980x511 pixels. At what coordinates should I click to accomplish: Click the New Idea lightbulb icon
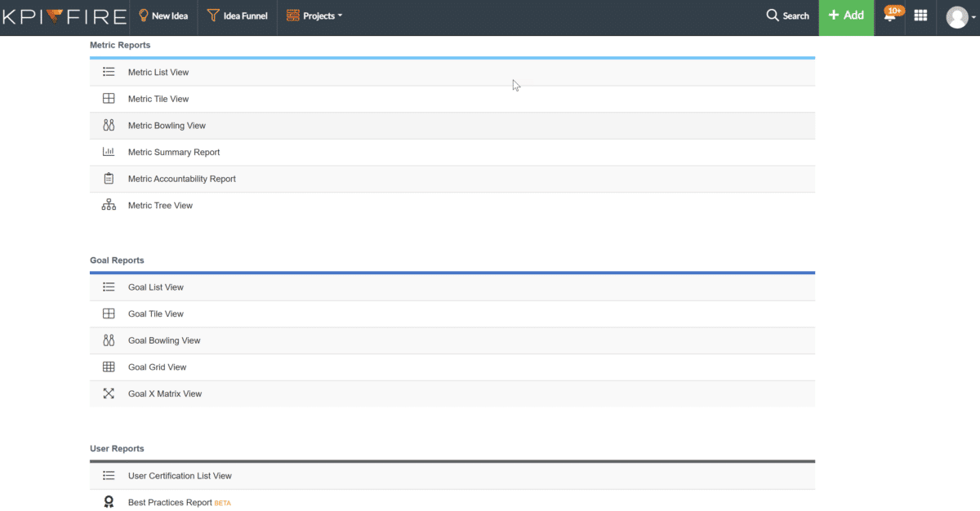tap(144, 16)
